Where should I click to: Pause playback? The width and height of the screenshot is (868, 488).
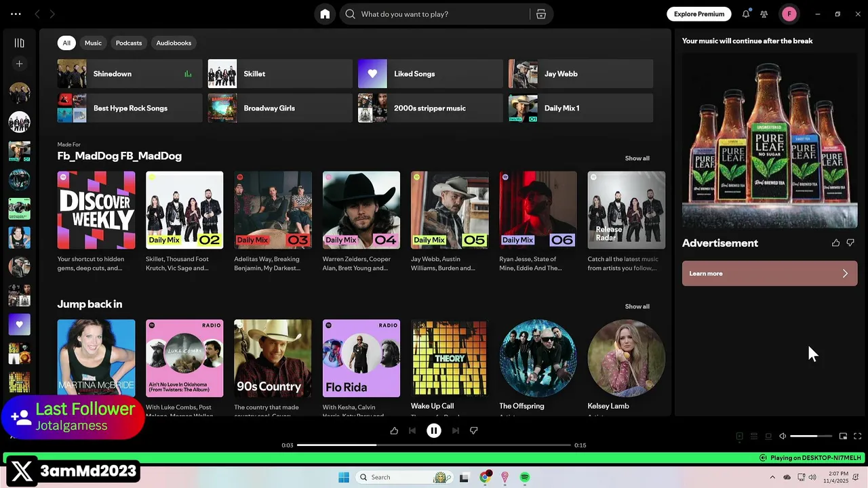[434, 430]
